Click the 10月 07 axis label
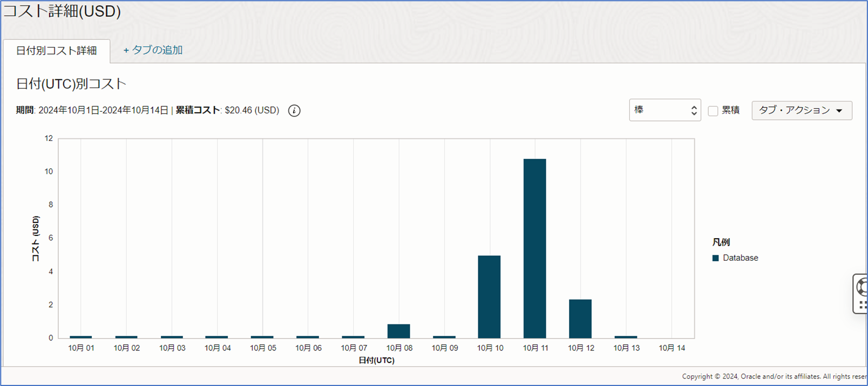Viewport: 868px width, 386px height. 354,348
